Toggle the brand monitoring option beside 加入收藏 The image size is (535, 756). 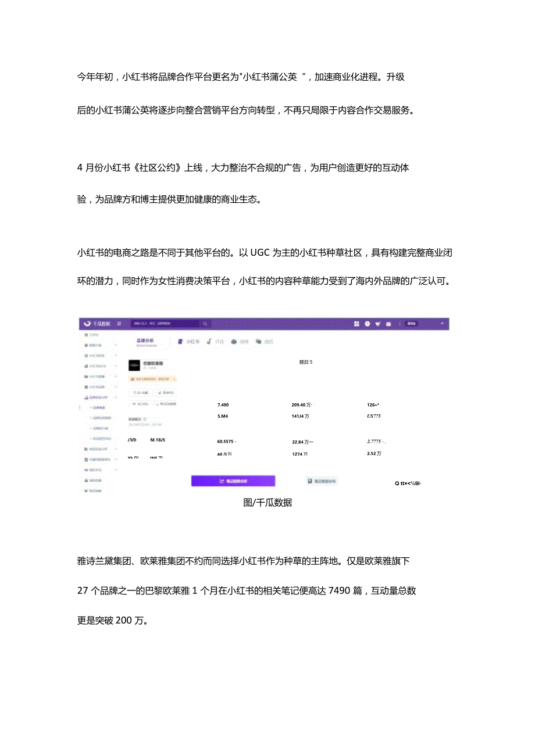(x=166, y=392)
